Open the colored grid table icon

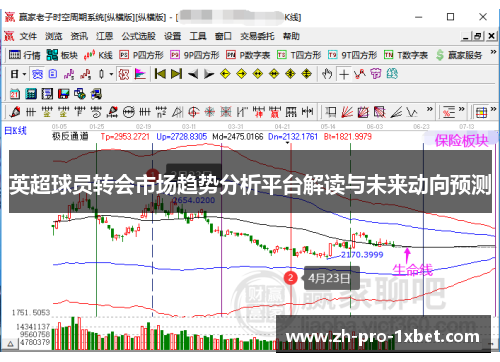coord(481,112)
